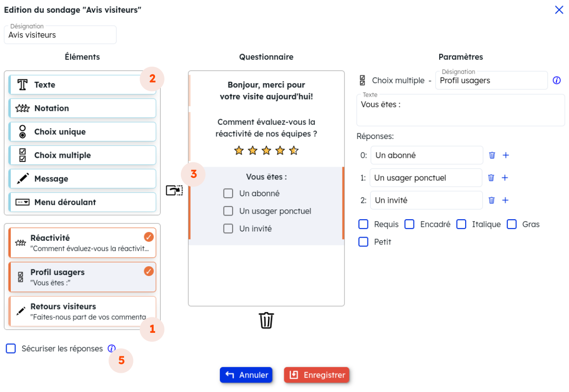Viewport: 569px width, 392px height.
Task: Click the 'Annuler' button
Action: tap(246, 375)
